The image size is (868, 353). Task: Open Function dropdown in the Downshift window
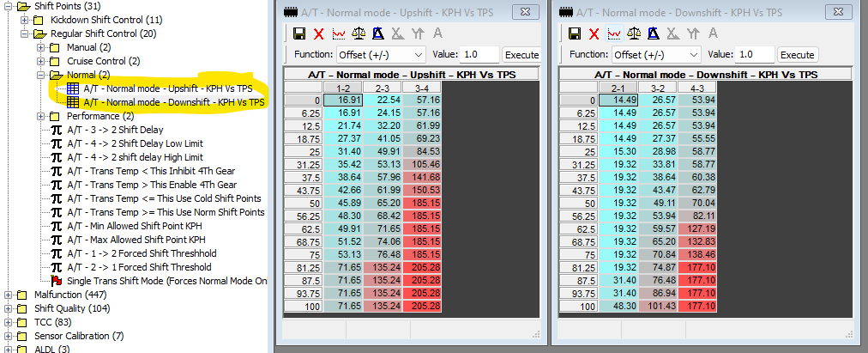[693, 54]
